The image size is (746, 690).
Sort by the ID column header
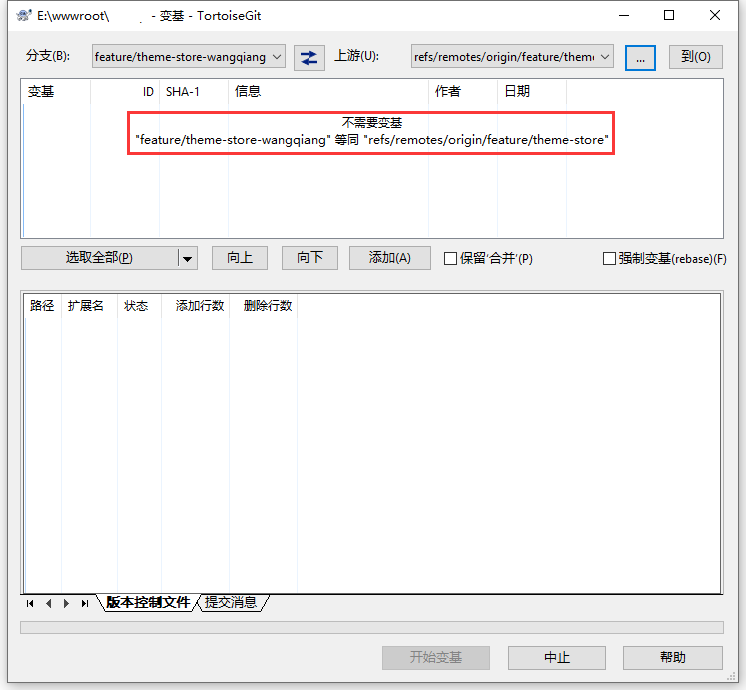tap(125, 91)
